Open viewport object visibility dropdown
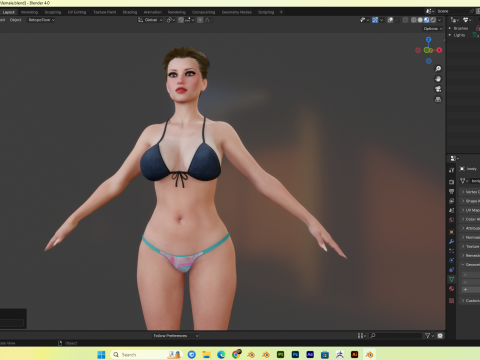Viewport: 480px width, 360px height. click(x=364, y=20)
